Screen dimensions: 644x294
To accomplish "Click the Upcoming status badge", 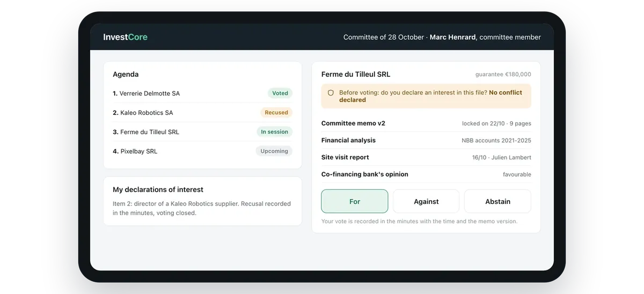I will [x=274, y=151].
